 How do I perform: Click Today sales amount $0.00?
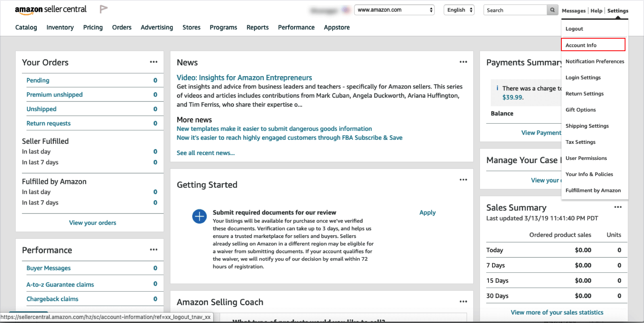[583, 250]
